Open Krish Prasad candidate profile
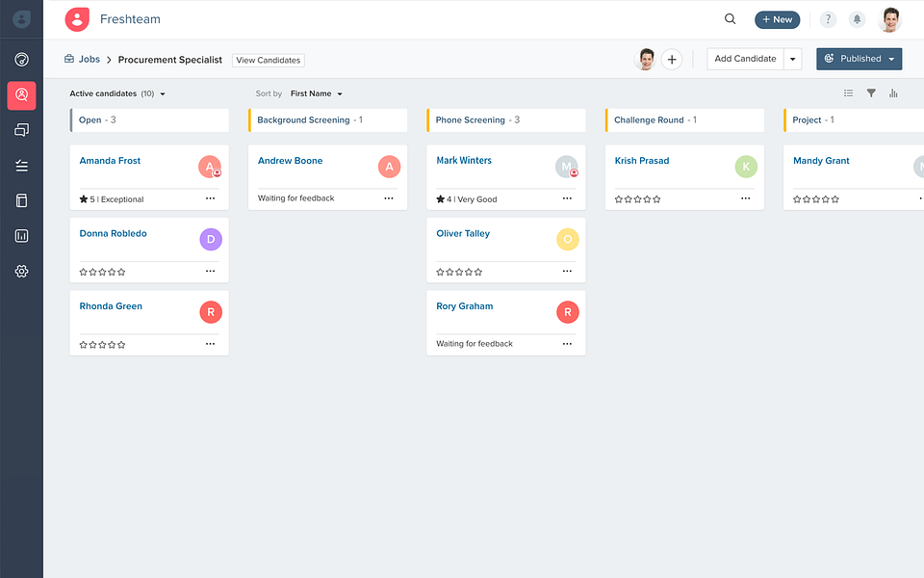924x578 pixels. (x=642, y=161)
